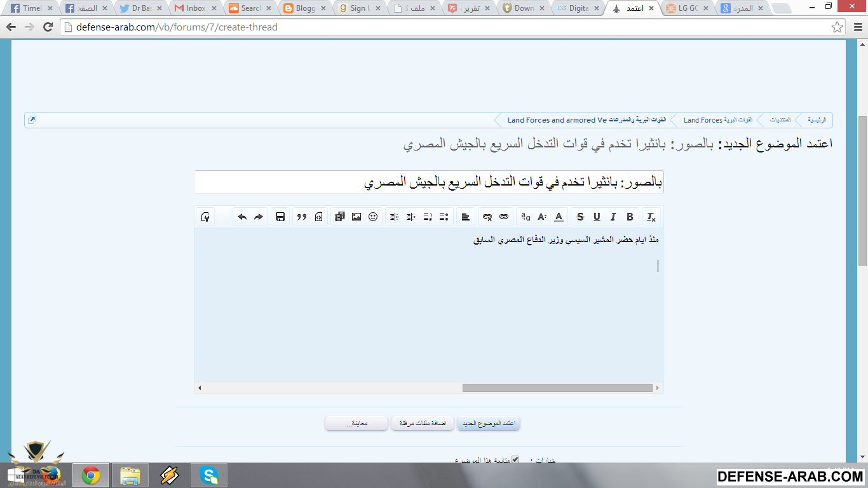Apply italic formatting to post text

(613, 217)
